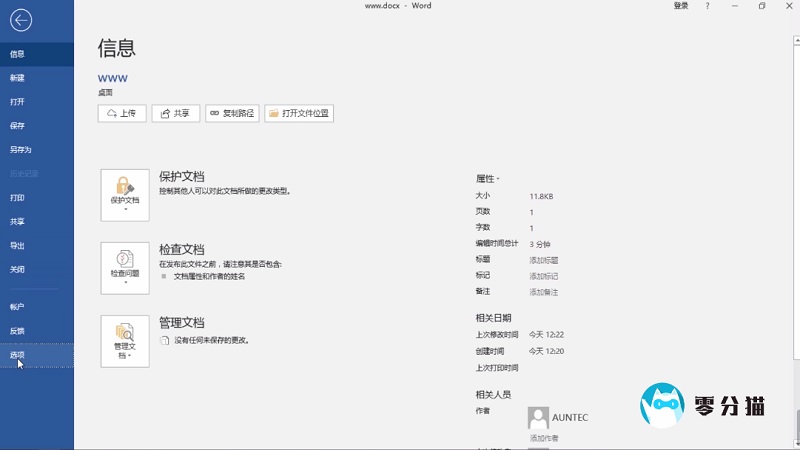The image size is (800, 450).
Task: Select 导出 (Export) in the sidebar
Action: click(x=18, y=246)
